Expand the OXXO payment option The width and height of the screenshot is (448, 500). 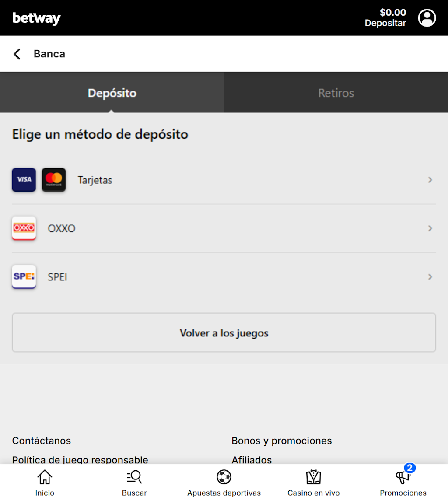click(x=224, y=228)
